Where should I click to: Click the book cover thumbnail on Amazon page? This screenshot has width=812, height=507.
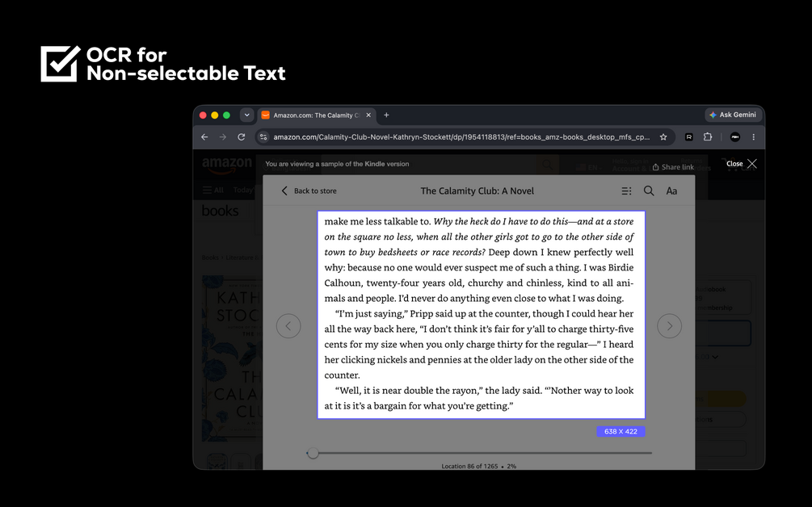[232, 358]
